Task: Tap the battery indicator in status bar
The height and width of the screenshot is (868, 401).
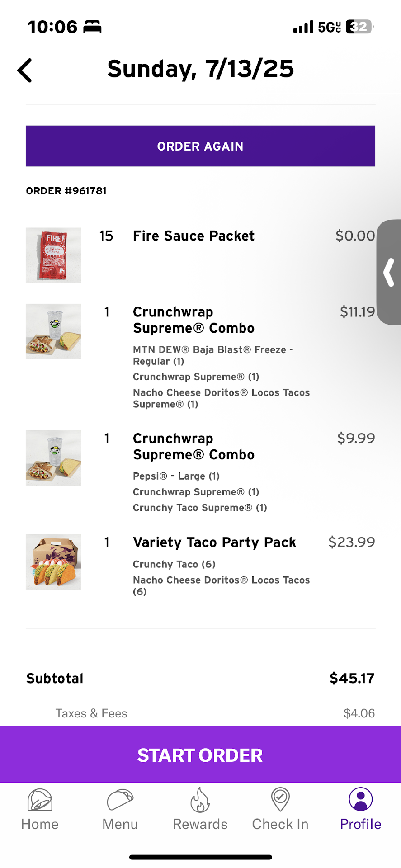Action: pos(359,27)
